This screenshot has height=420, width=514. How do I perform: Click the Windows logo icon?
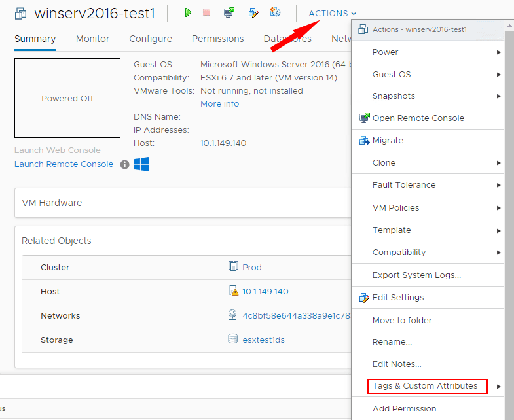coord(141,164)
